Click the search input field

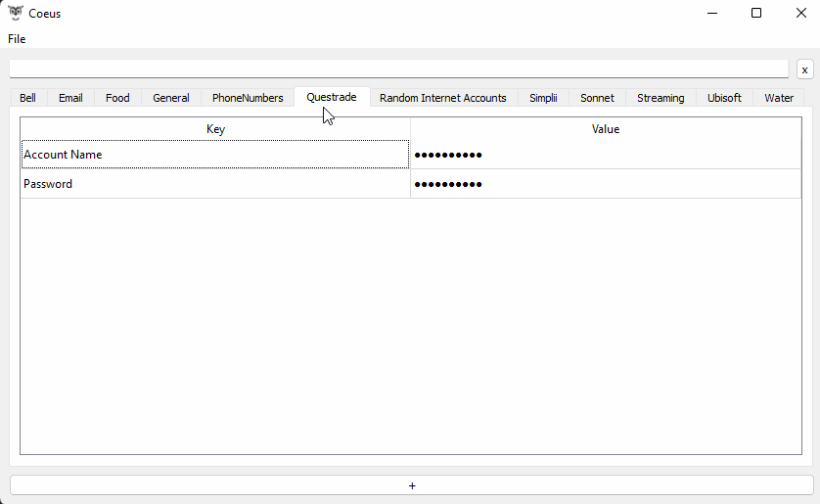coord(398,69)
